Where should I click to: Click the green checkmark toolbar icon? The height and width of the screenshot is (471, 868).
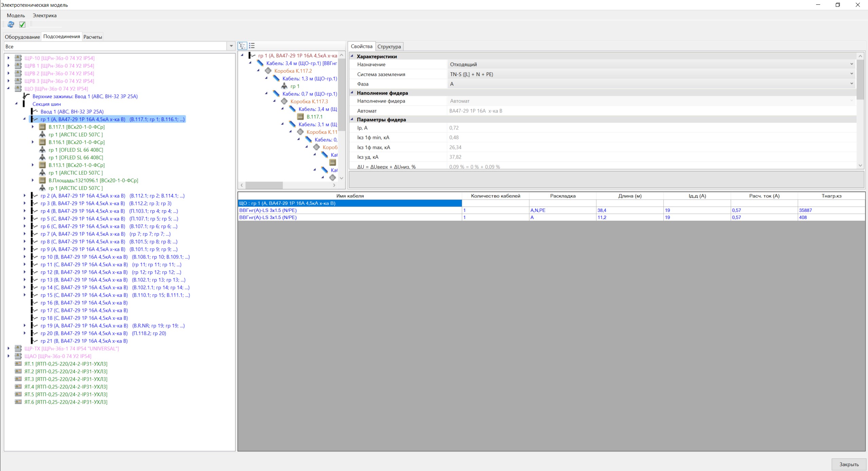tap(22, 24)
